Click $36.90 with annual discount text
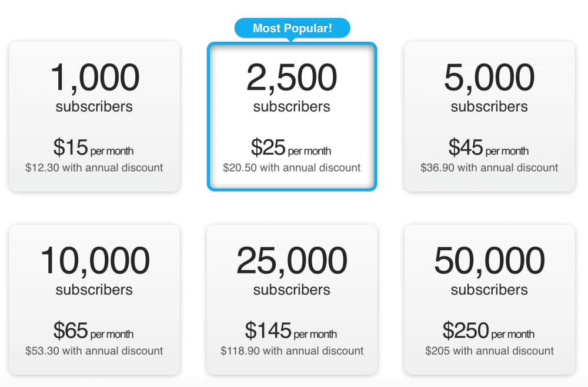This screenshot has height=387, width=588. point(489,167)
